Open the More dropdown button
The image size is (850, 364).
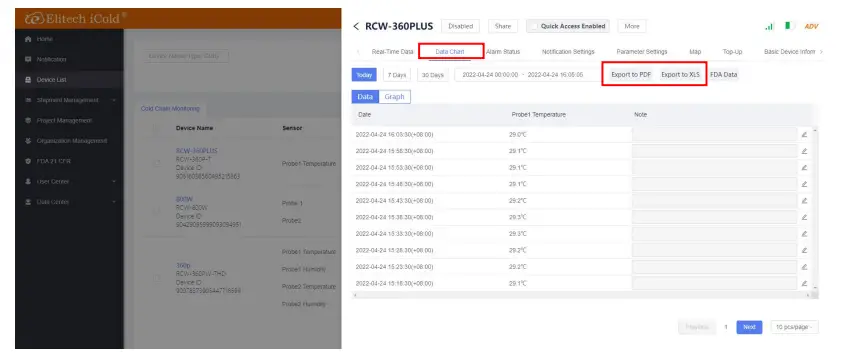(632, 26)
